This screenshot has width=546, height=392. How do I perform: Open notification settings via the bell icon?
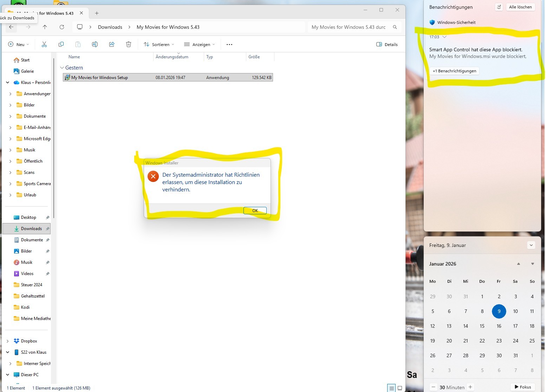pos(499,7)
